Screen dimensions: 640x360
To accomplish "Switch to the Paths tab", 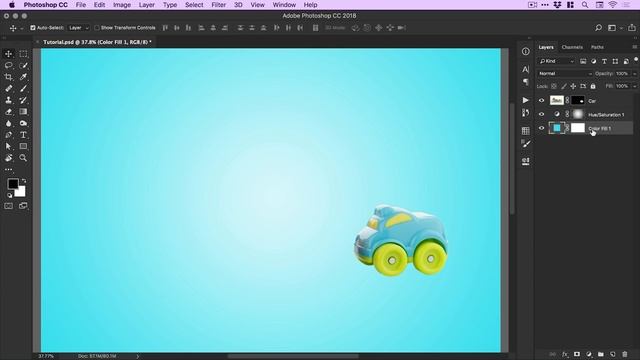I will click(x=597, y=47).
